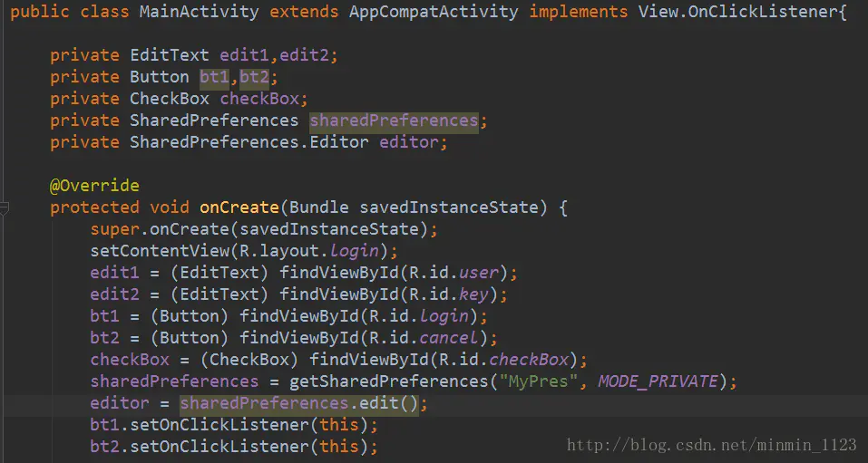Click 'this' argument on the bt1 line
This screenshot has height=463, width=868.
tap(339, 425)
